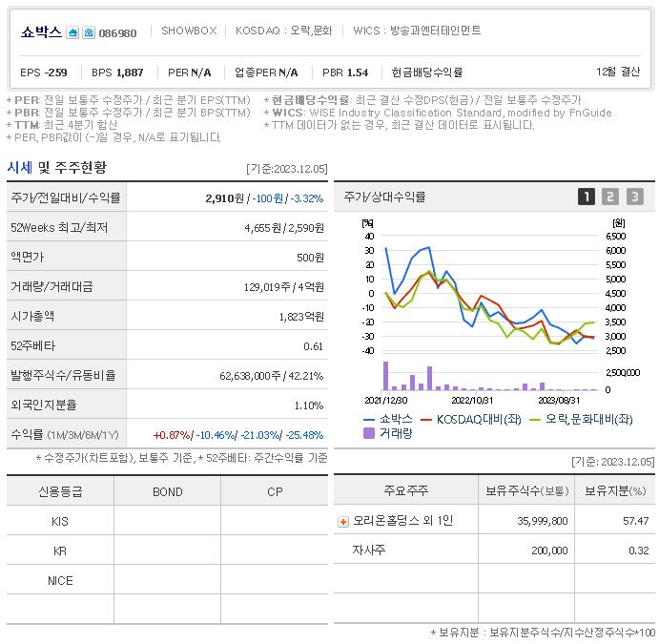Image resolution: width=659 pixels, height=644 pixels.
Task: Click the 자사주 shareholder row
Action: (x=494, y=550)
